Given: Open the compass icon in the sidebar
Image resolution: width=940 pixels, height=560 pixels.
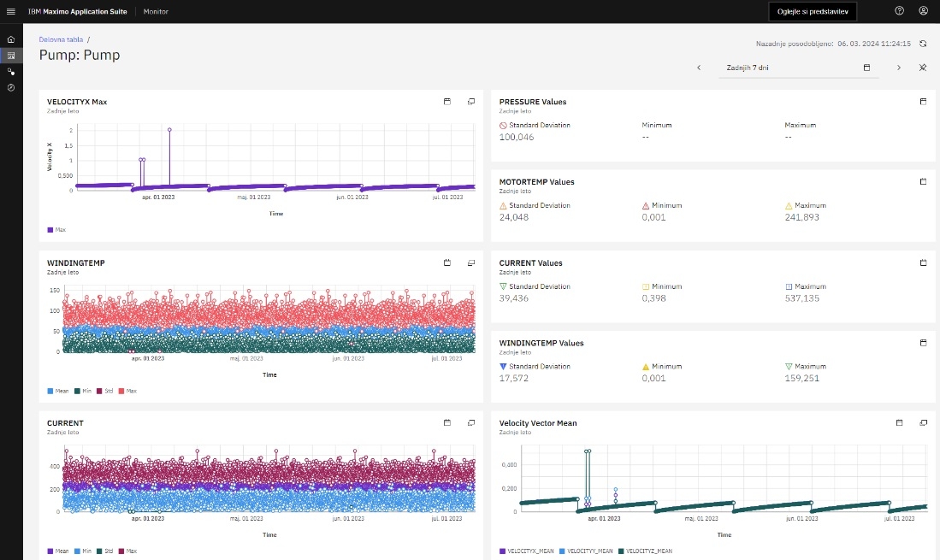Looking at the screenshot, I should point(11,87).
